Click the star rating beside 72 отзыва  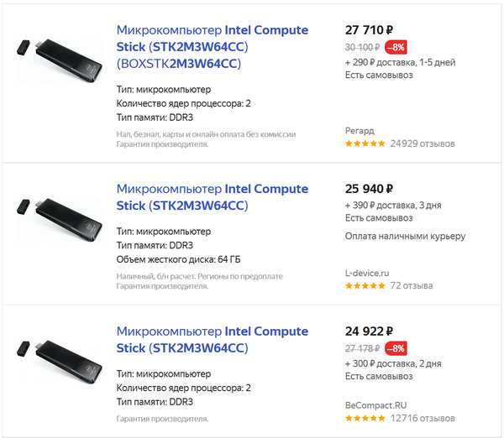pyautogui.click(x=365, y=286)
